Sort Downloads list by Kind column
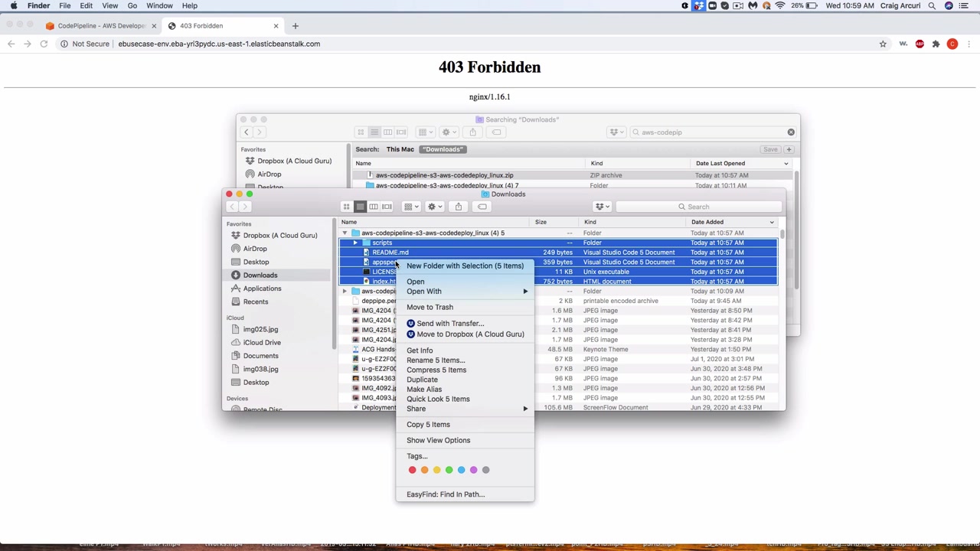 (x=633, y=222)
